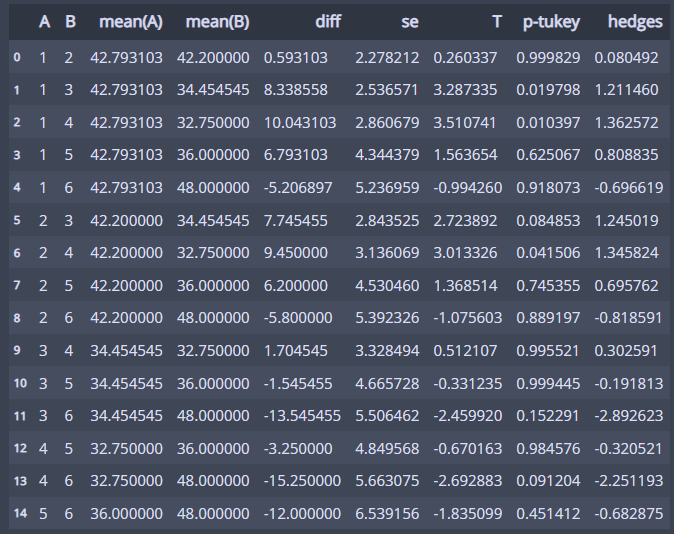Click se value 5.236959
This screenshot has height=534, width=674.
point(387,188)
